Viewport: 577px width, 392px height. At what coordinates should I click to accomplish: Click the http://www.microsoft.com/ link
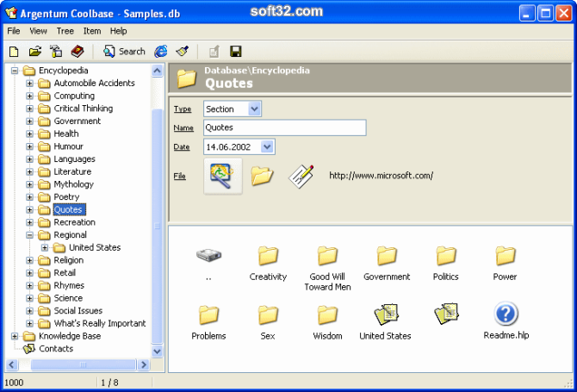point(381,176)
